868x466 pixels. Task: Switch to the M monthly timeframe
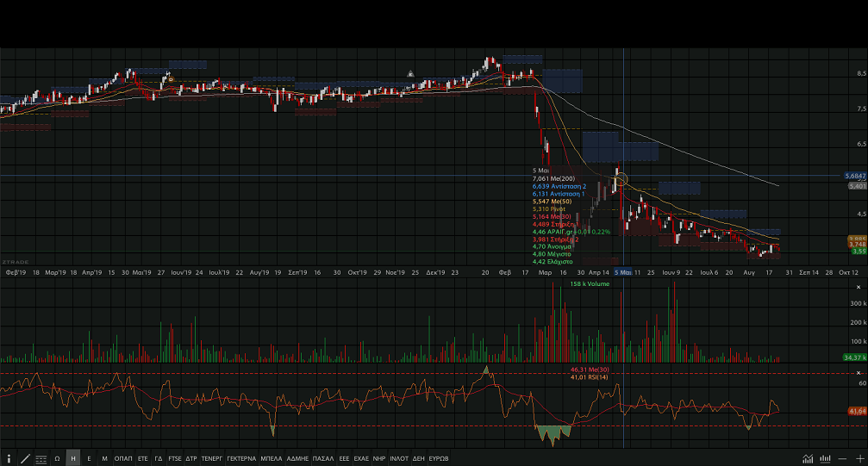pyautogui.click(x=104, y=459)
